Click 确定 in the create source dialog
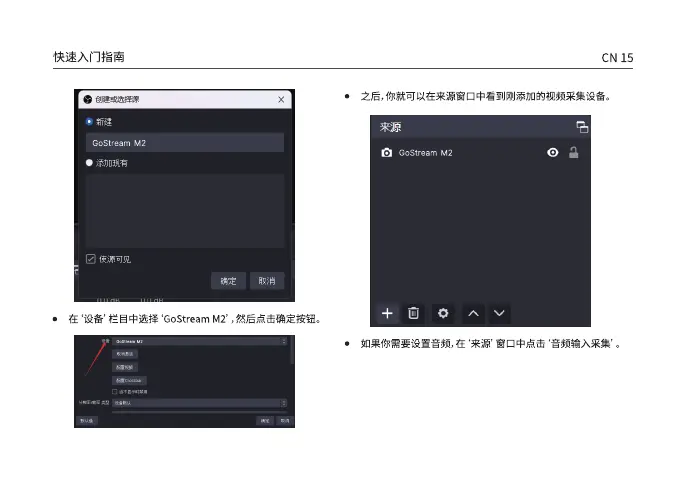This screenshot has height=488, width=686. click(x=228, y=280)
